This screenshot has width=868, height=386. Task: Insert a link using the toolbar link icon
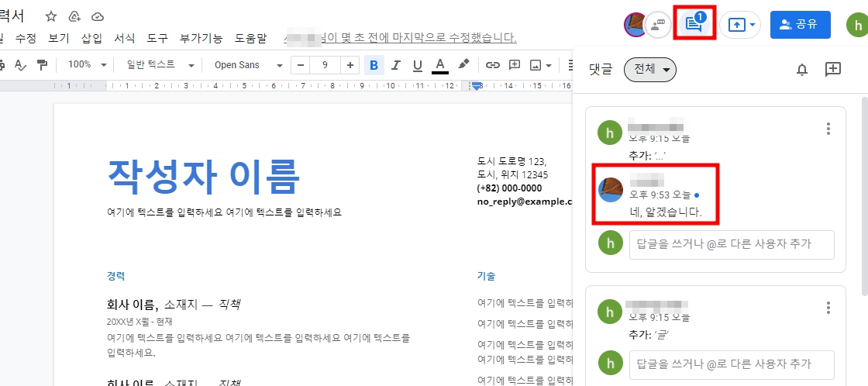point(492,65)
